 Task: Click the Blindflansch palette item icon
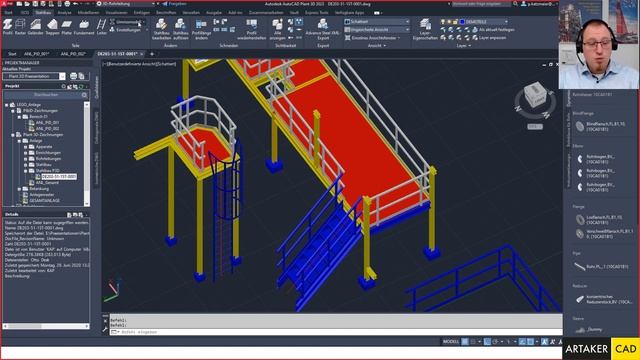pos(580,126)
